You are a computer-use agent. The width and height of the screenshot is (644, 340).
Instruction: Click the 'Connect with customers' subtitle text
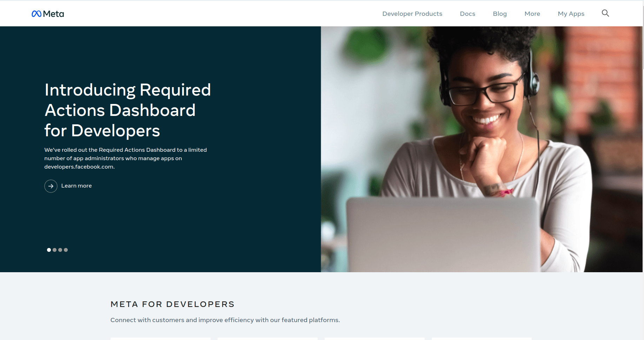click(x=225, y=320)
